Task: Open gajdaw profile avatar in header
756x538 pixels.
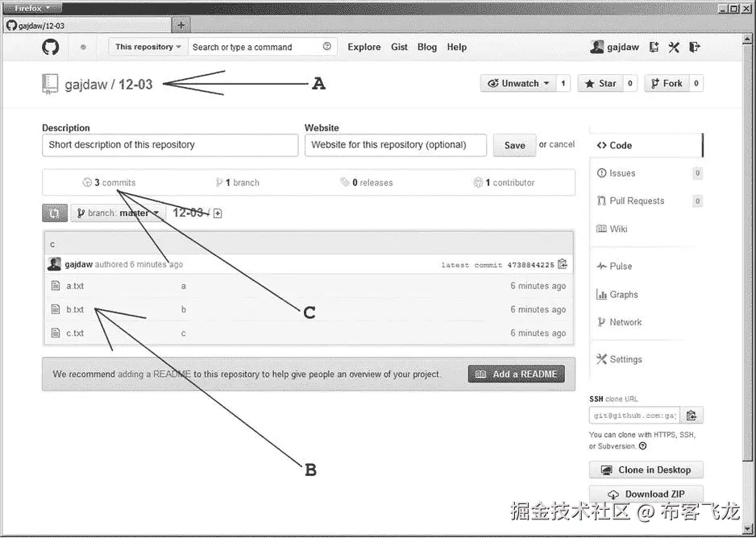Action: pyautogui.click(x=596, y=47)
